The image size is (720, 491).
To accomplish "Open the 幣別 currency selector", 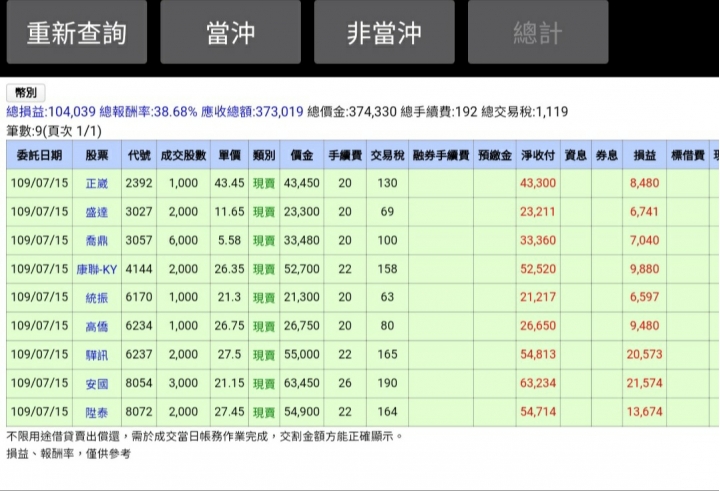I will pos(26,93).
